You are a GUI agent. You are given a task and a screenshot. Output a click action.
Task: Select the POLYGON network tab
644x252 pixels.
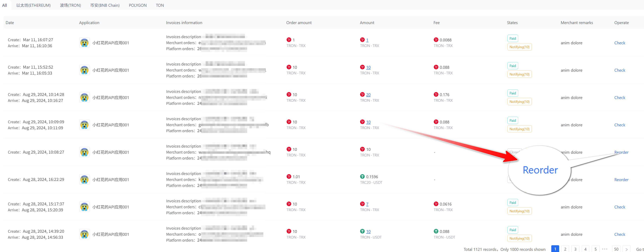tap(138, 5)
